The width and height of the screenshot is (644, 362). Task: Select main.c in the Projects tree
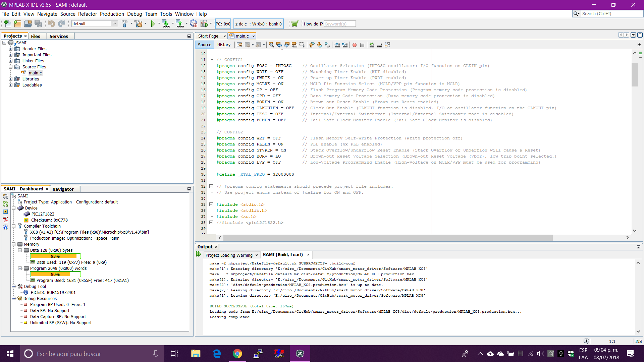[x=35, y=73]
